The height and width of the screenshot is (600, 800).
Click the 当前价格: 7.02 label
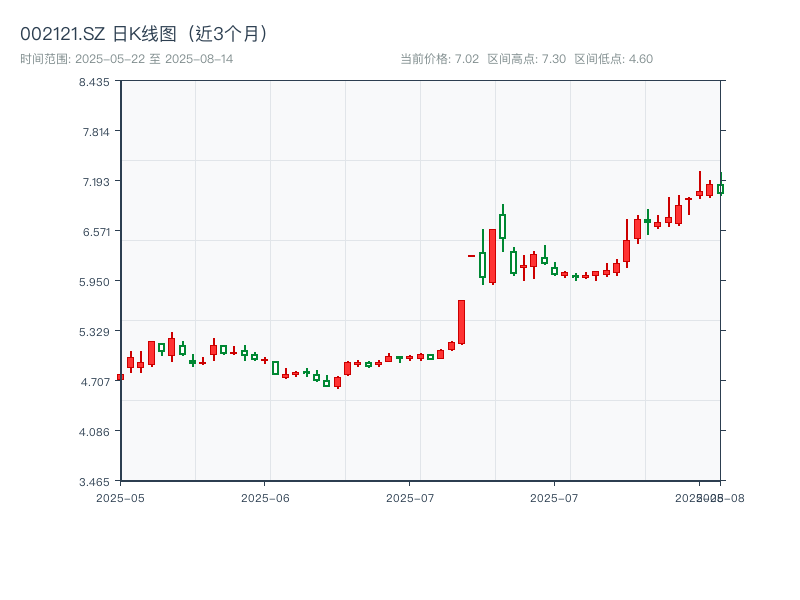pyautogui.click(x=440, y=59)
